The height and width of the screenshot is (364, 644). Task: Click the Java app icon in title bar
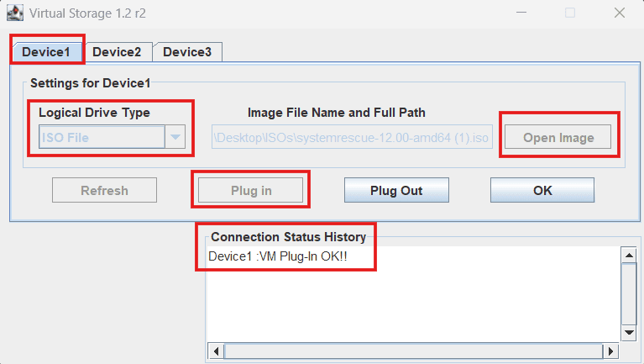[x=14, y=13]
